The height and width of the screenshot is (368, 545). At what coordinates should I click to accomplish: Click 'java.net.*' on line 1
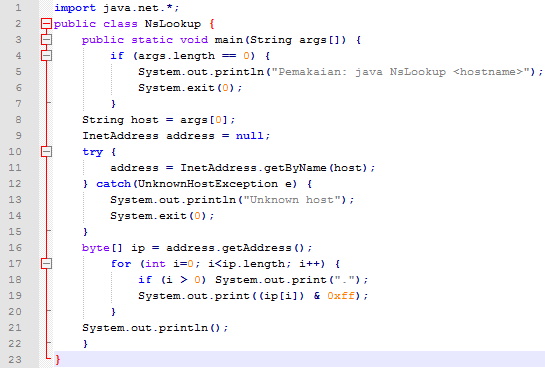[x=138, y=8]
